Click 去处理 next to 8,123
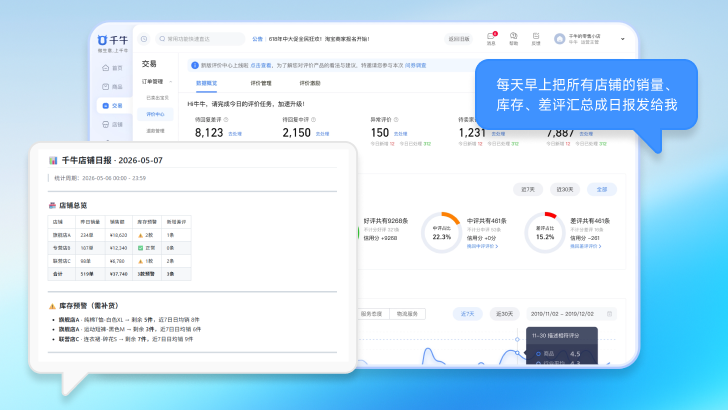The width and height of the screenshot is (728, 410). tap(235, 134)
